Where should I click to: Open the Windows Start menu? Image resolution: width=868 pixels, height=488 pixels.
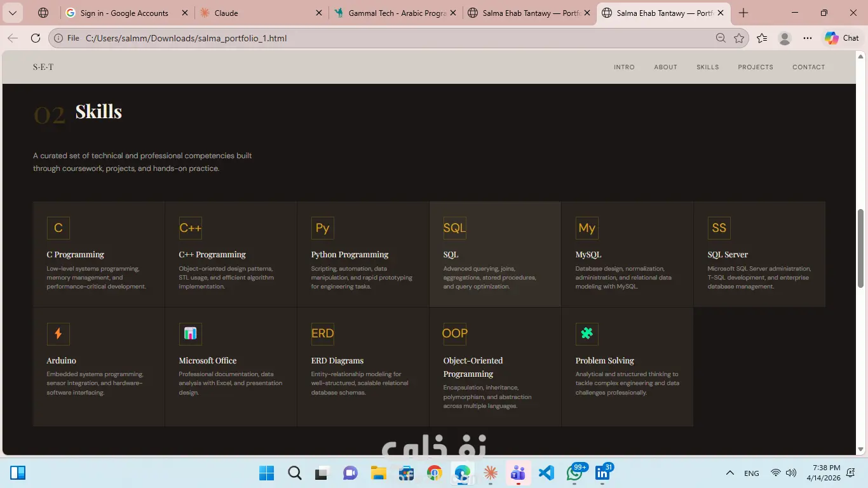point(267,473)
